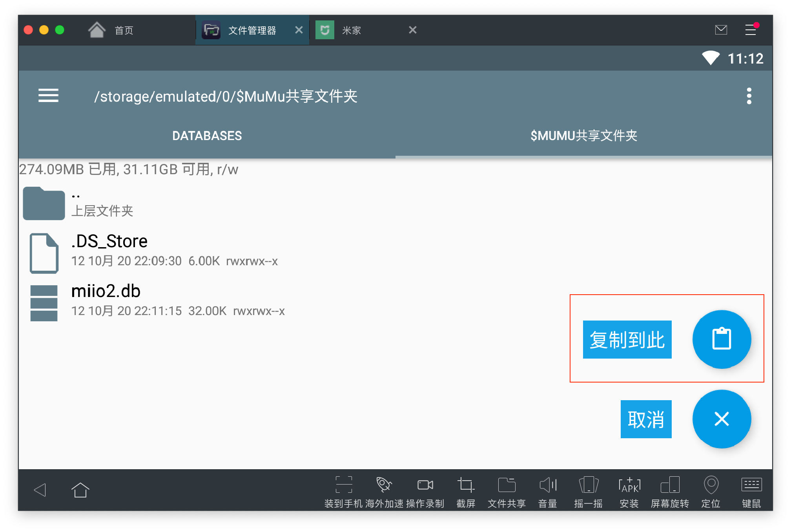Viewport: 791px width, 532px height.
Task: Click the screenshot crop icon
Action: 466,486
